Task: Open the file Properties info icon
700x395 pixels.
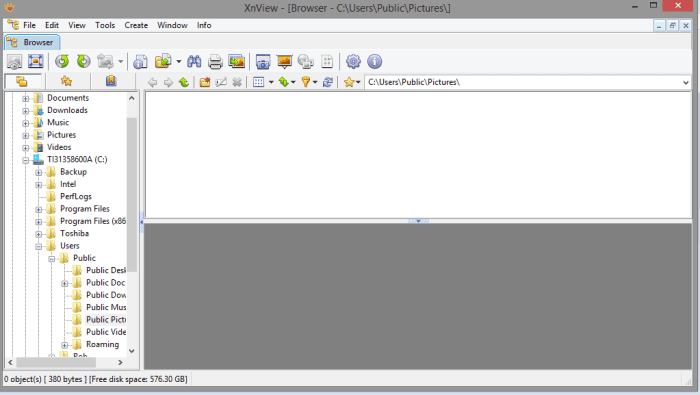Action: click(x=140, y=62)
